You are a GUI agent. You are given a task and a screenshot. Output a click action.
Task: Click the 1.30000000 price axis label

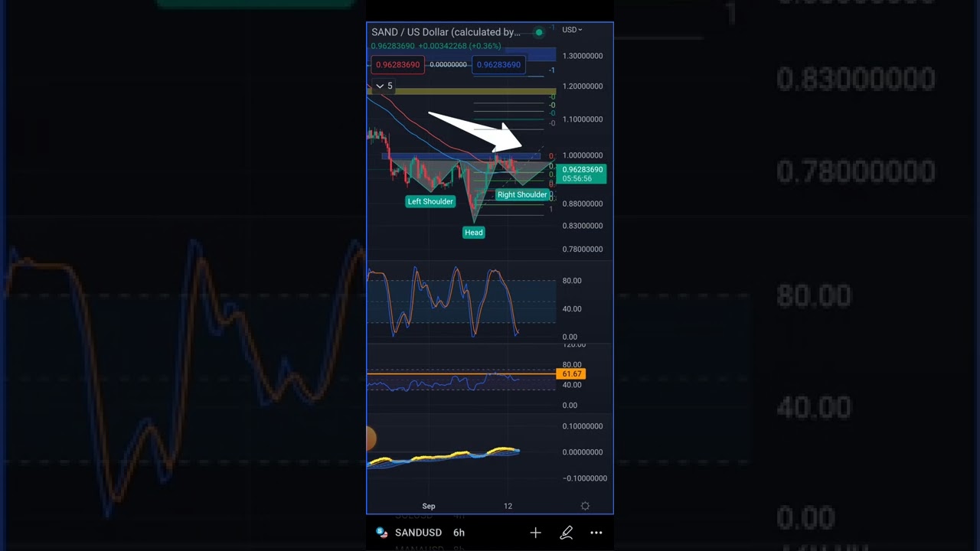point(583,56)
